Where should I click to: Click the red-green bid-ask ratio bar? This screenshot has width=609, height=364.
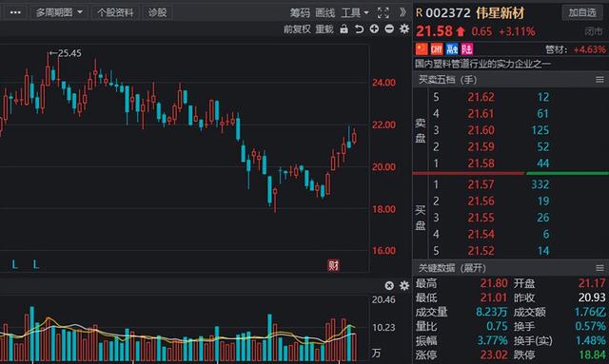510,174
